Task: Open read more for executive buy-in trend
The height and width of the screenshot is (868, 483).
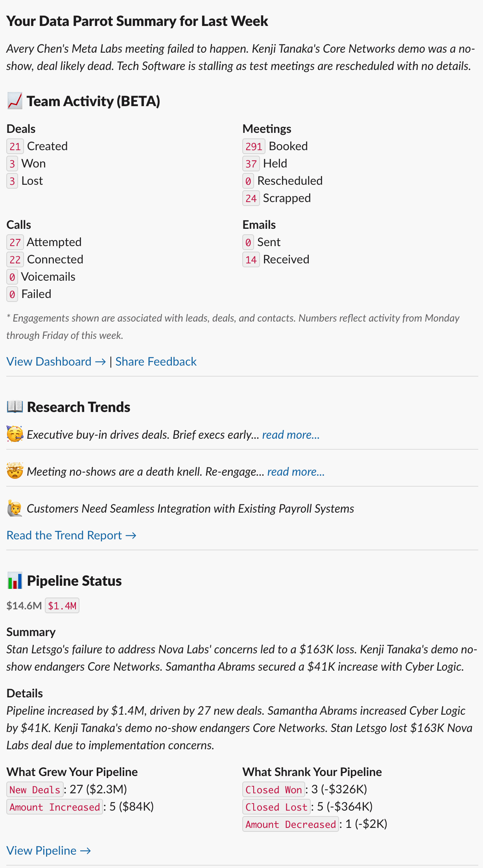Action: [x=291, y=435]
